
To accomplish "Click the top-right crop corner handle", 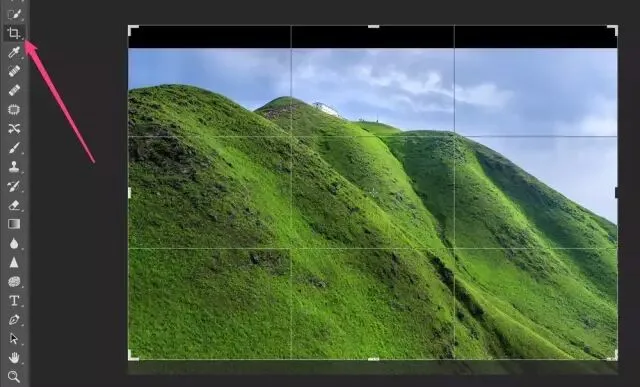I will point(613,30).
